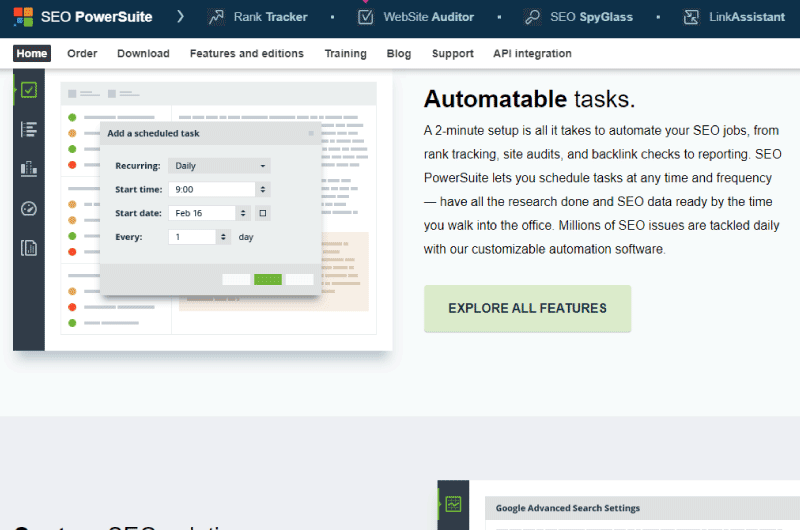Click the Google Advanced Search Settings title
The image size is (800, 530).
(567, 508)
